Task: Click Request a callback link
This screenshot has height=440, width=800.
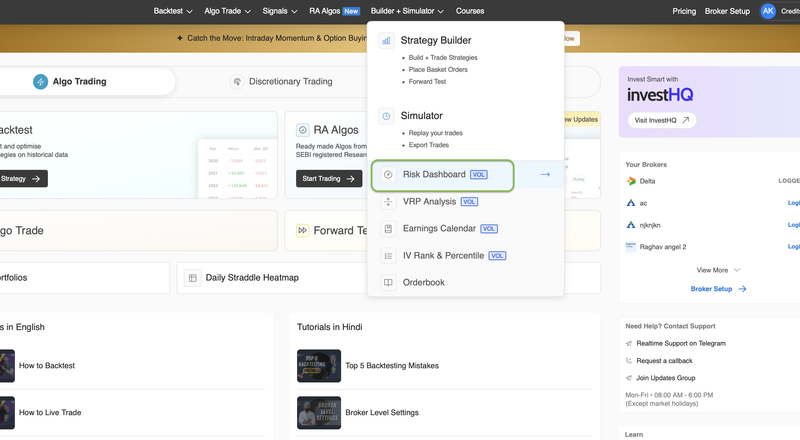Action: click(x=664, y=361)
